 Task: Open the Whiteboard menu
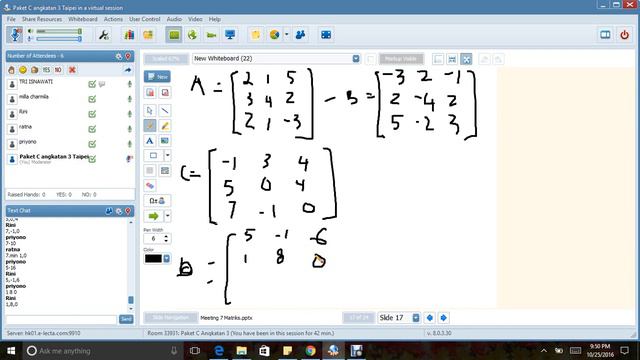point(83,19)
